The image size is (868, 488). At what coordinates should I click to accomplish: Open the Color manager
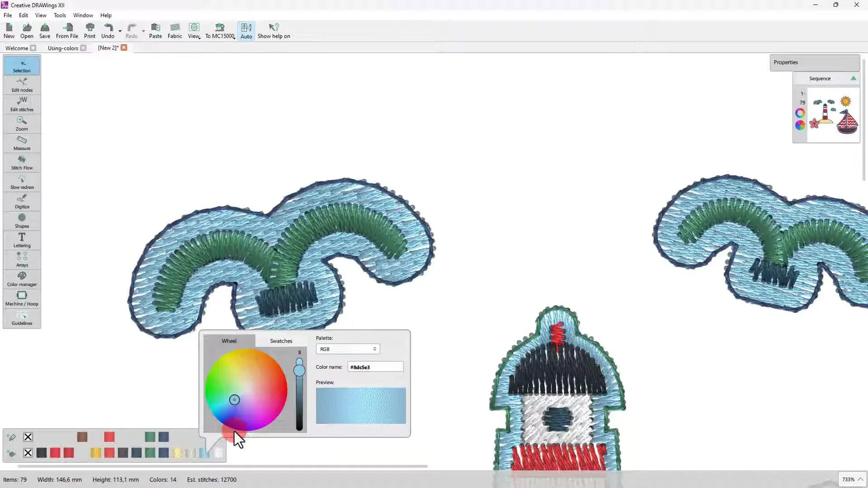(21, 278)
